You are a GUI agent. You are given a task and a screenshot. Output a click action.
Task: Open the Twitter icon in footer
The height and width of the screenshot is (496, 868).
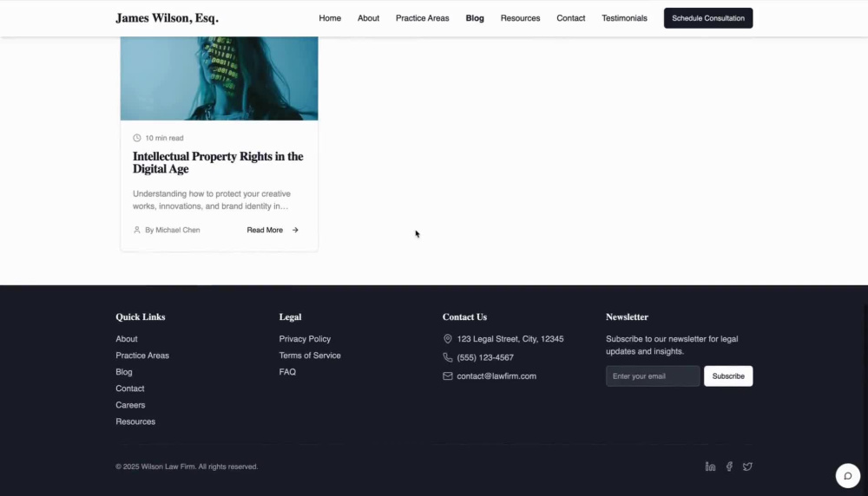(x=747, y=467)
